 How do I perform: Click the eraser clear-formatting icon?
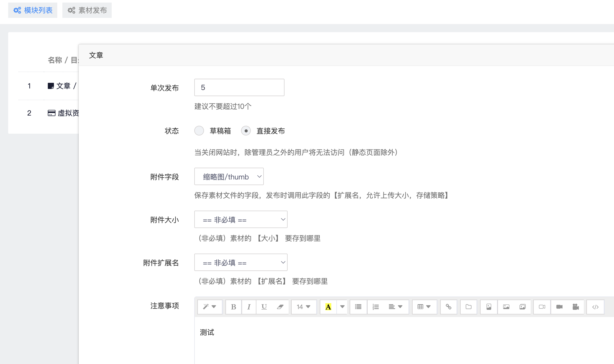(x=280, y=307)
